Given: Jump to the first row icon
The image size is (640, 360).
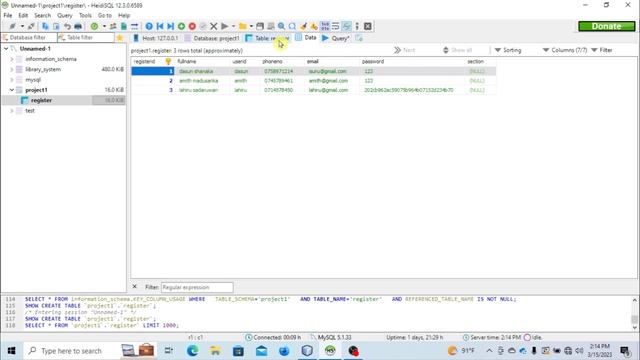Looking at the screenshot, I should 160,26.
